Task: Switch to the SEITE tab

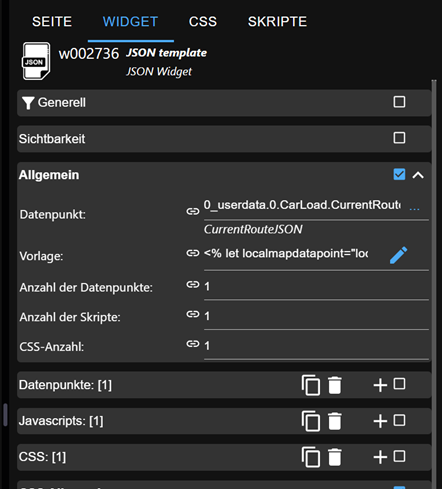Action: tap(52, 22)
